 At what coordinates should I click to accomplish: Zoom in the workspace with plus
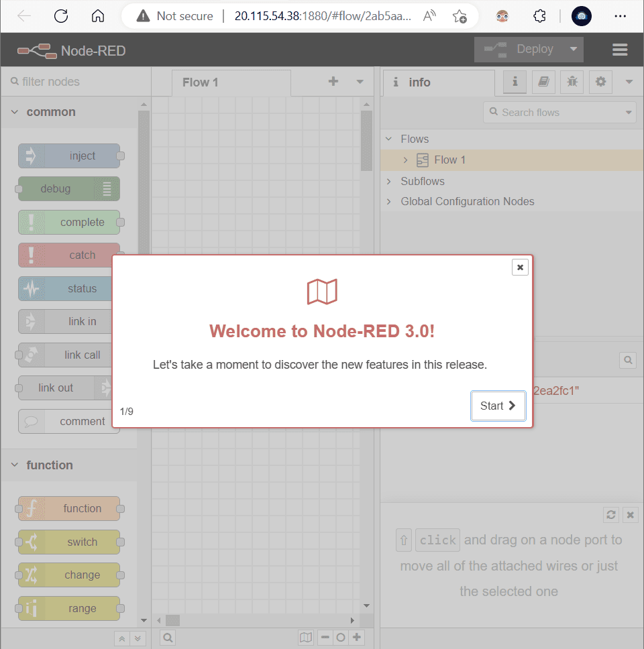coord(357,638)
